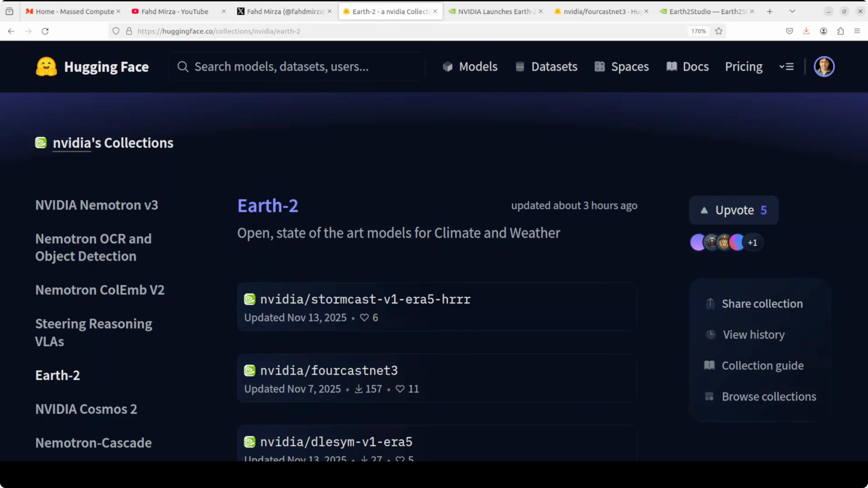Toggle the bookmark star for this page

(719, 31)
